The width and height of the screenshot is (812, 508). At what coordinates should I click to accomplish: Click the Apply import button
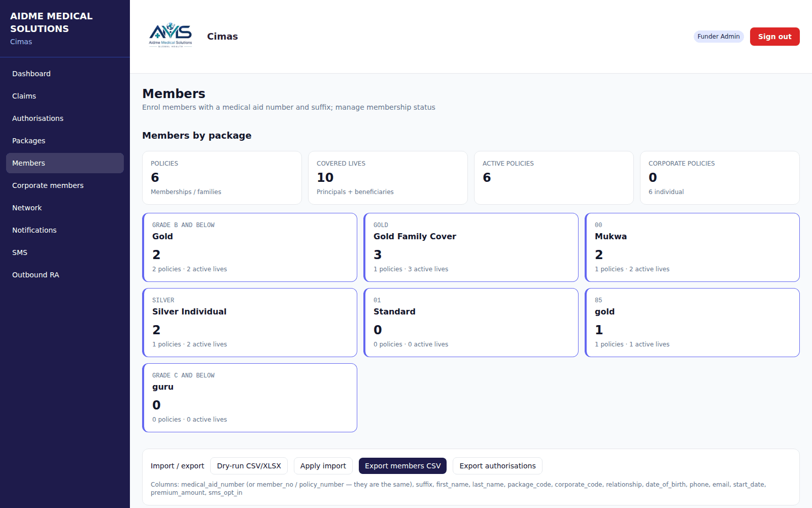tap(323, 466)
